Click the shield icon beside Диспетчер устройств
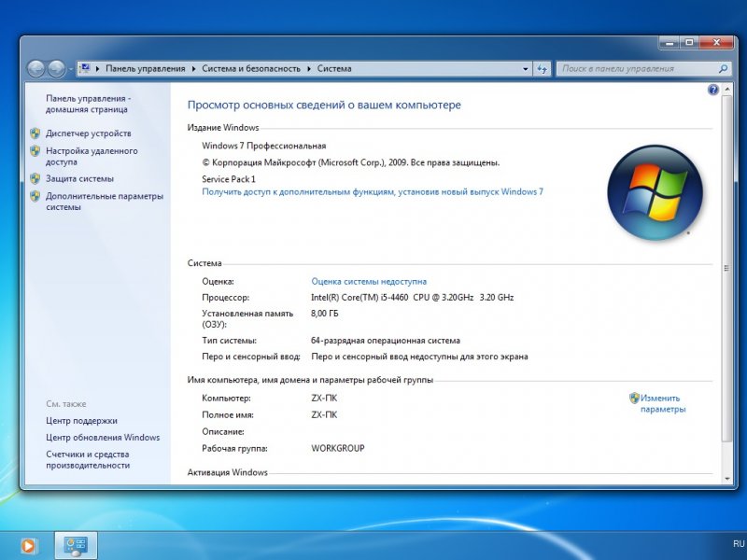The width and height of the screenshot is (747, 560). coord(35,133)
